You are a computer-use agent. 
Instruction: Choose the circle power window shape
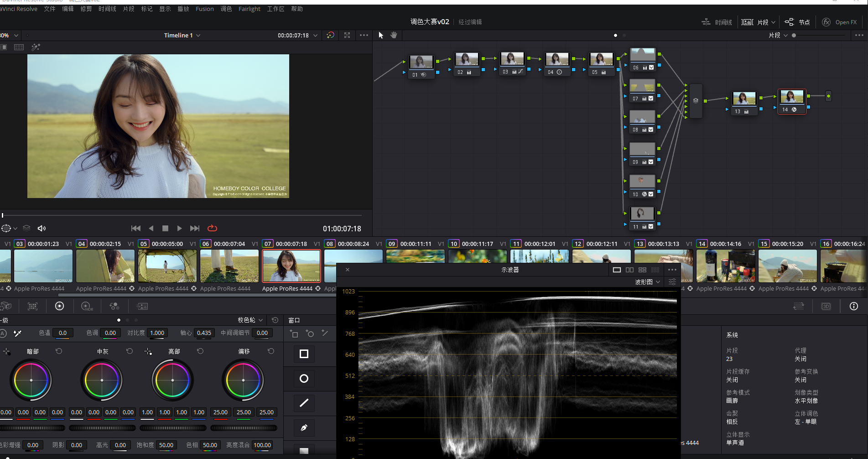[304, 379]
